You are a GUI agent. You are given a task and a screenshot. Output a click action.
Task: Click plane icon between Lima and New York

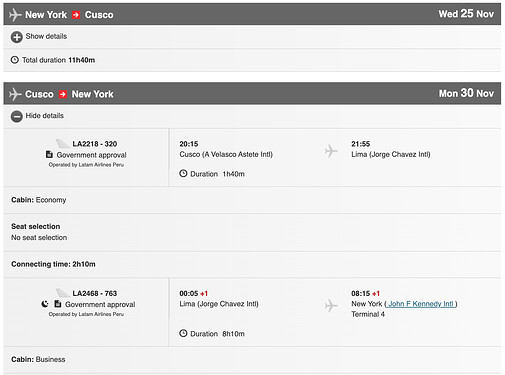tap(331, 305)
